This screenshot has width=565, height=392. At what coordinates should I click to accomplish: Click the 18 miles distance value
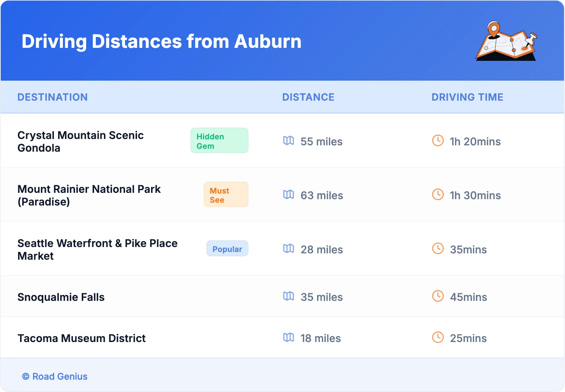pos(321,338)
